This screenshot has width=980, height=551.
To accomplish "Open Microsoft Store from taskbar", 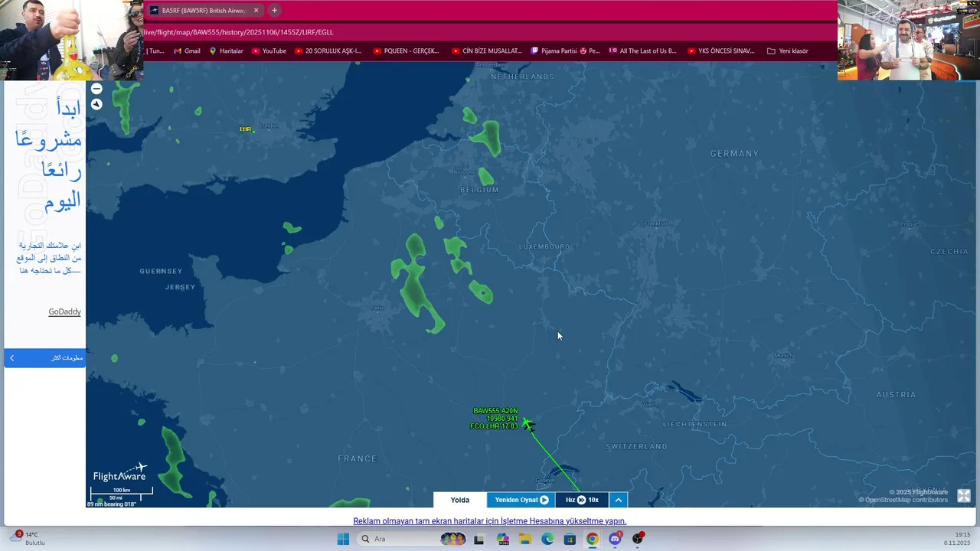I will pos(570,539).
